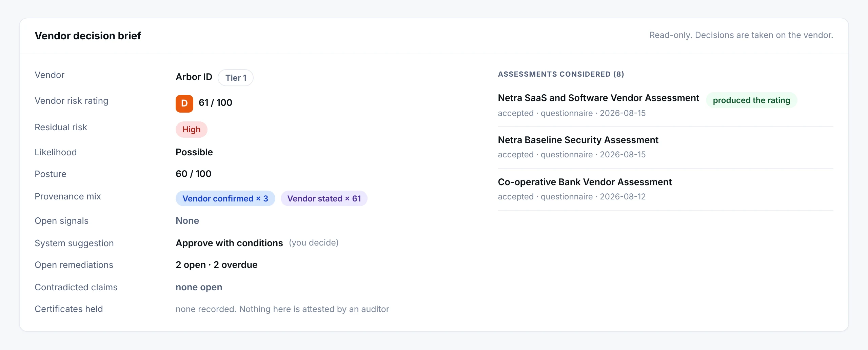Image resolution: width=868 pixels, height=350 pixels.
Task: Select the Tier 1 badge
Action: 236,78
